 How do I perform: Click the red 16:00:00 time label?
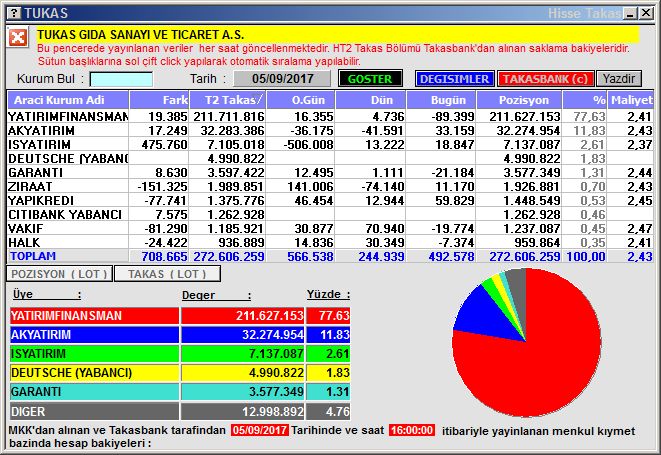[412, 430]
